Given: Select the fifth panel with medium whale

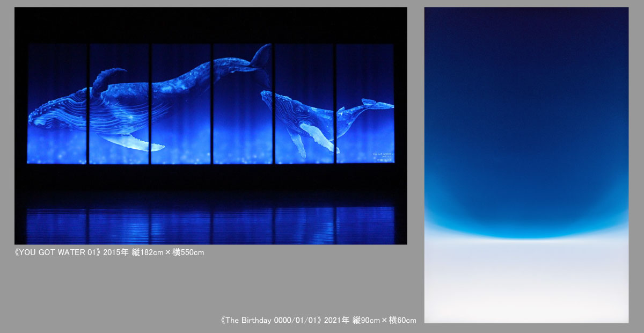Looking at the screenshot, I should [304, 104].
